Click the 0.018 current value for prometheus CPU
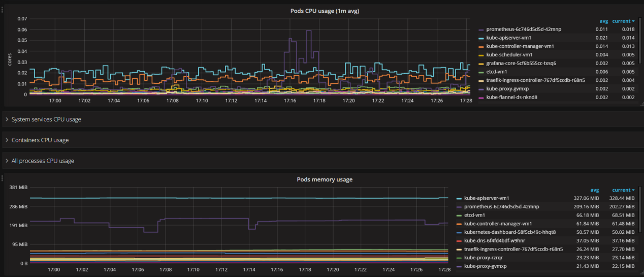 click(628, 29)
